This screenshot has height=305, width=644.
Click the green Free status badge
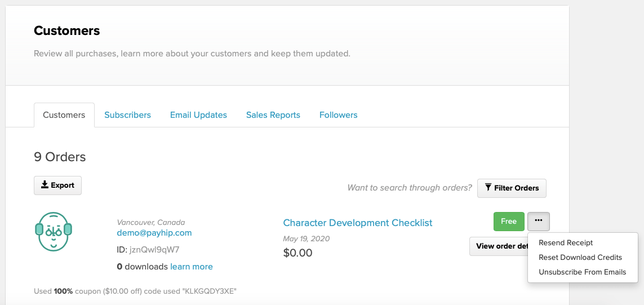pyautogui.click(x=509, y=222)
